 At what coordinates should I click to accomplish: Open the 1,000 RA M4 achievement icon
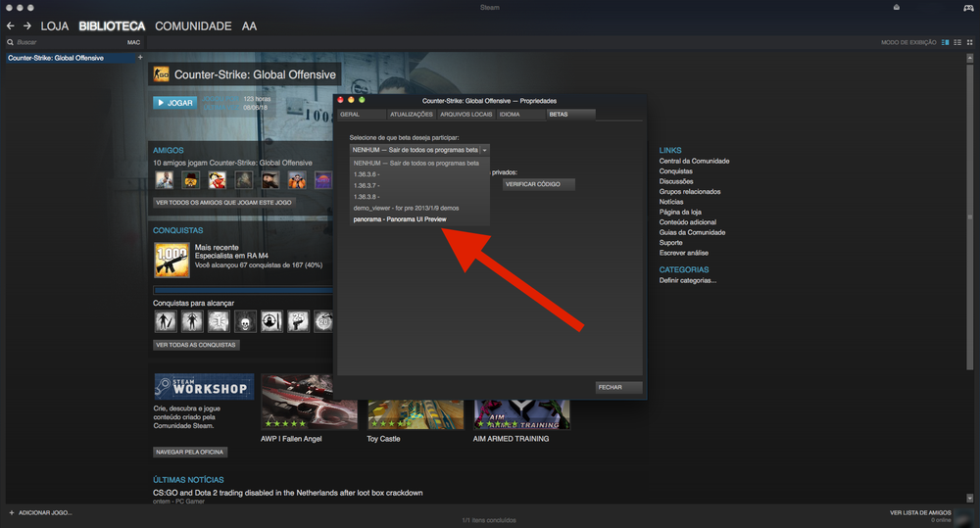pyautogui.click(x=171, y=260)
